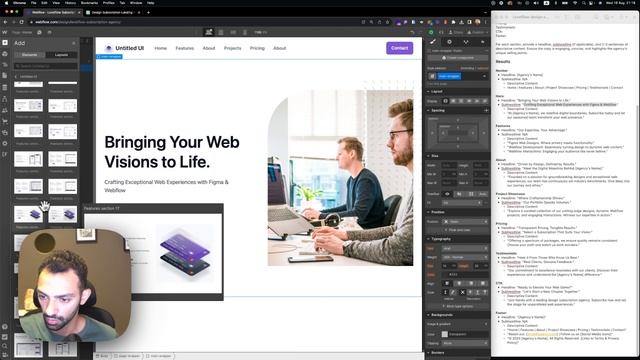Open the Interactions lightning tab icon
Screen dimensions: 640x360
483,42
